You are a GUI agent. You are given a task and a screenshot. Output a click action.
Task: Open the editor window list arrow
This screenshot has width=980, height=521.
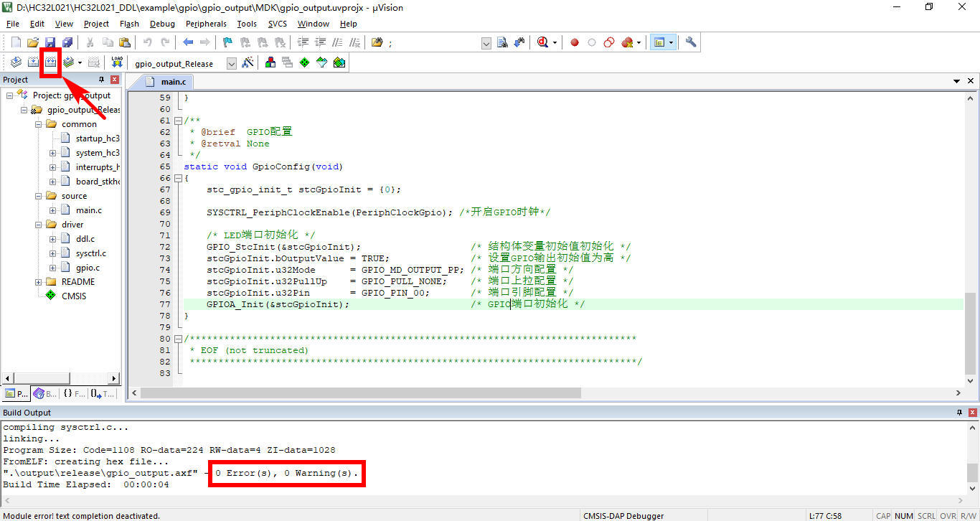coord(957,81)
